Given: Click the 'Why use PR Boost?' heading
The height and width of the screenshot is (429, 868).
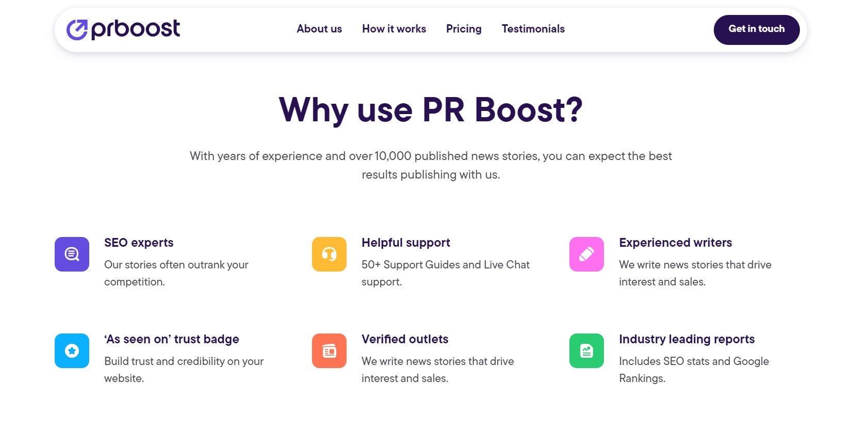Looking at the screenshot, I should [x=431, y=110].
